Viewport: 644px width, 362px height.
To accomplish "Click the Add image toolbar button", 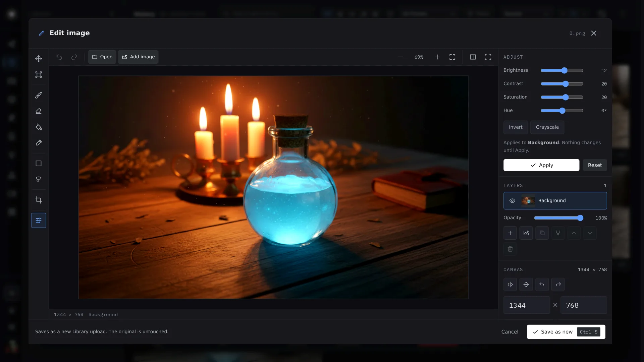I will click(x=138, y=57).
